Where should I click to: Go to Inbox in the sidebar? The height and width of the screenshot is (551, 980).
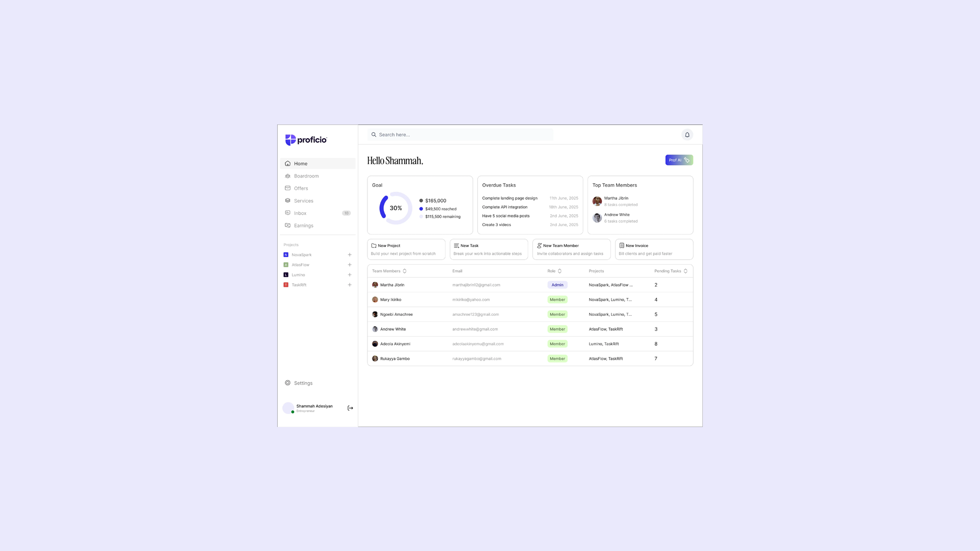[x=300, y=213]
